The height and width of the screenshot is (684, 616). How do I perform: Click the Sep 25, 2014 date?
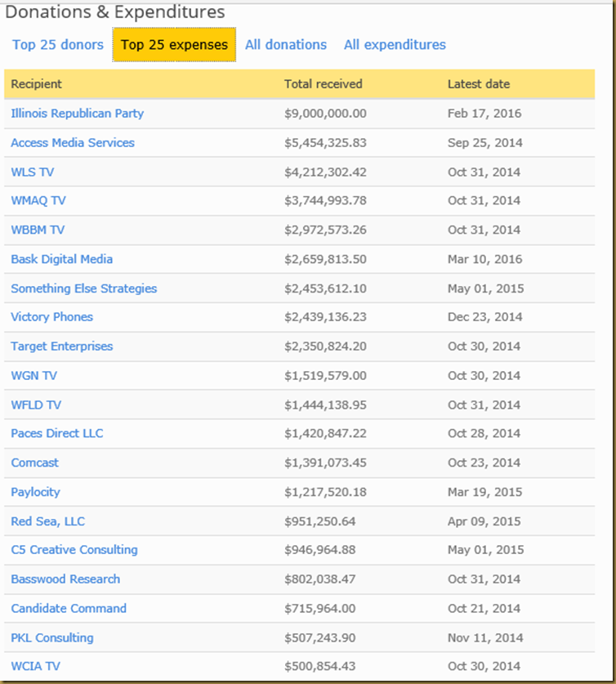[484, 143]
